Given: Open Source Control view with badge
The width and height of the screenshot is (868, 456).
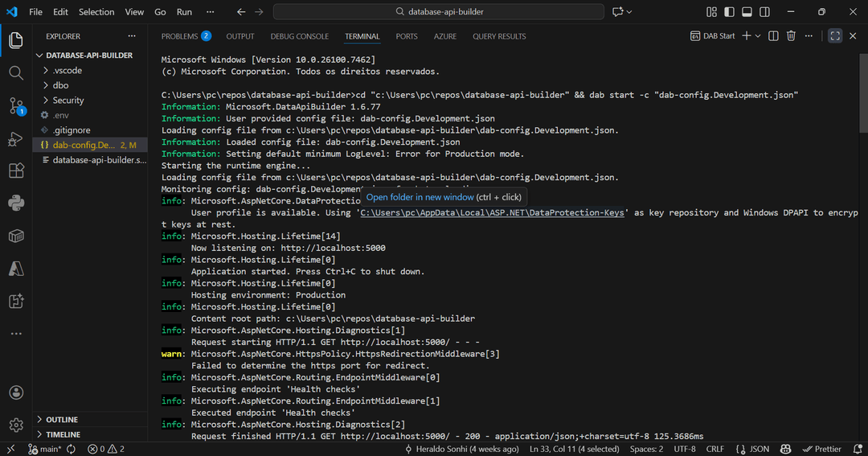Looking at the screenshot, I should click(x=16, y=106).
